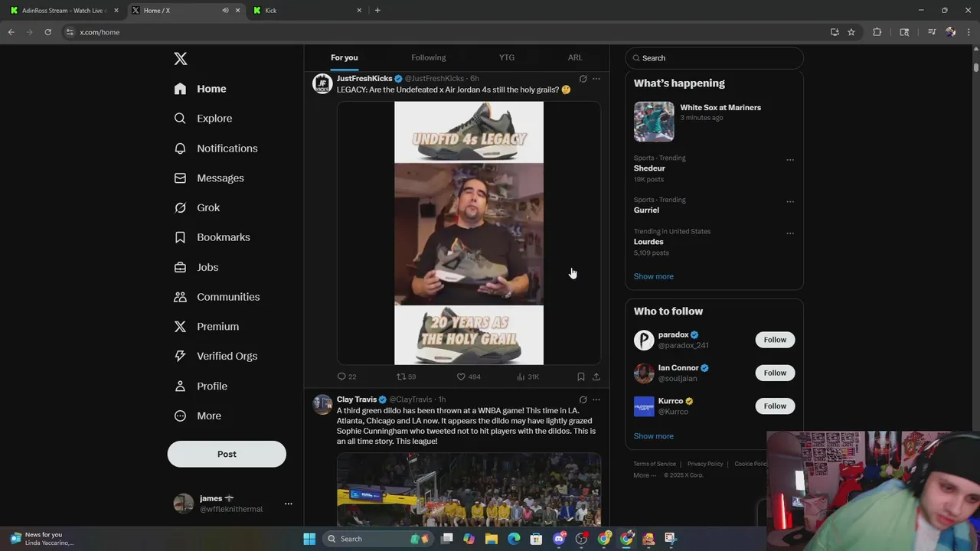
Task: Click the X logo in sidebar
Action: tap(181, 59)
